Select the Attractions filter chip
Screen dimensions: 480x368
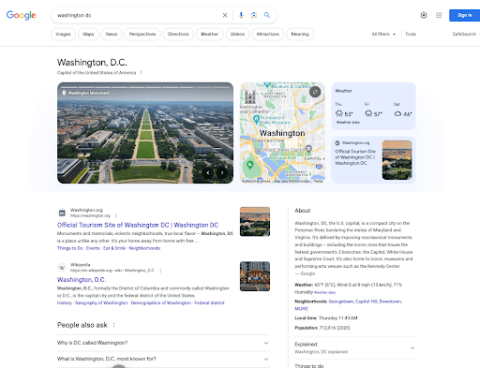point(268,34)
